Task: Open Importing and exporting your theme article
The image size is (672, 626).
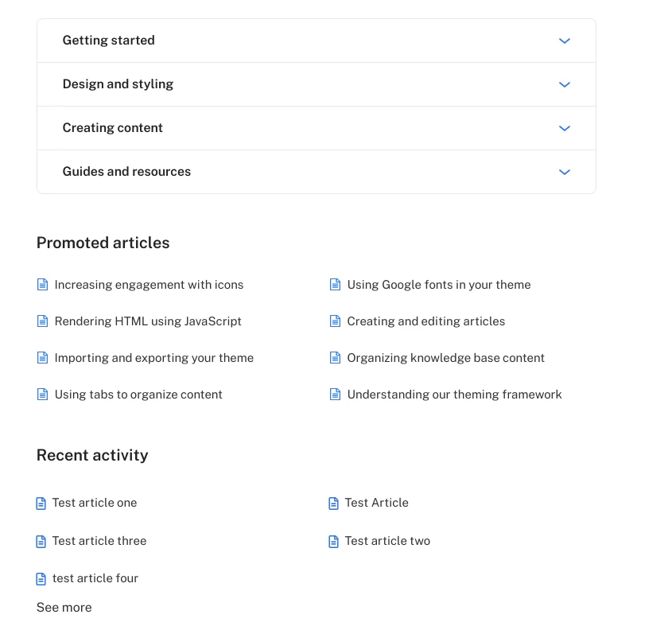Action: 153,358
